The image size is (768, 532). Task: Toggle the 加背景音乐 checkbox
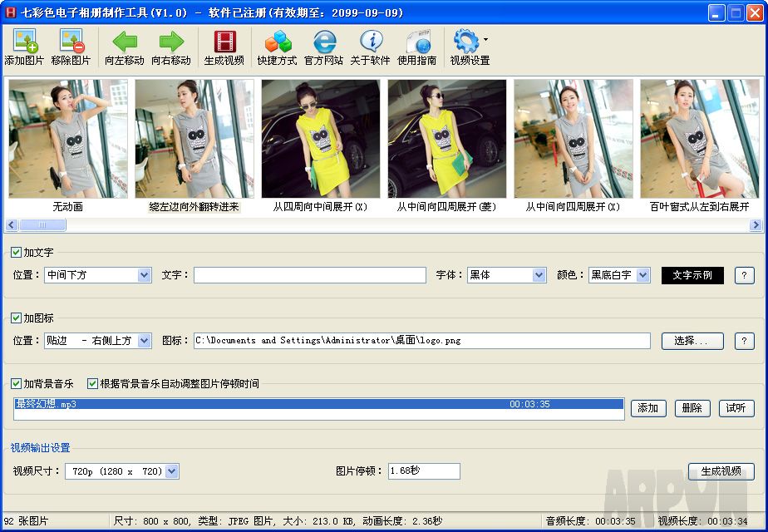tap(16, 383)
